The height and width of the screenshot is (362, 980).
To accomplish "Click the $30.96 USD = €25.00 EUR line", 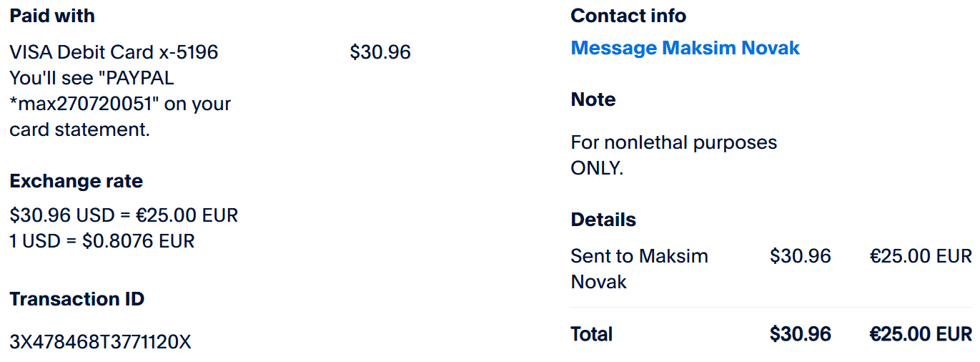I will pyautogui.click(x=124, y=215).
